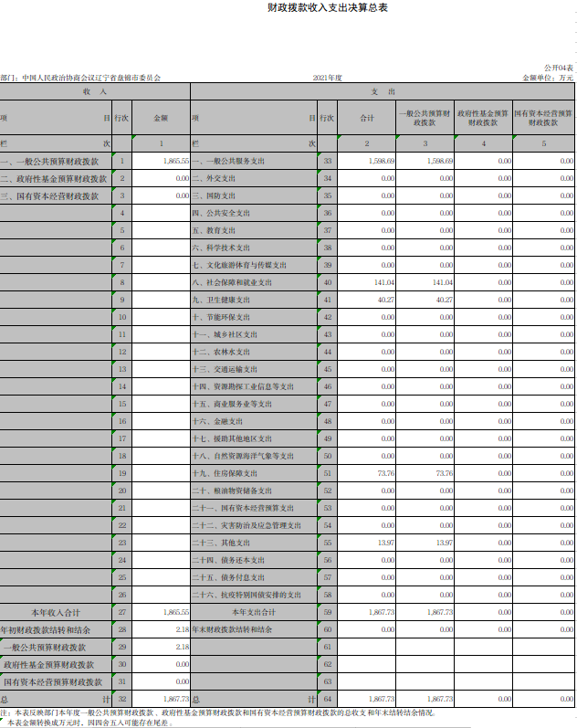Select the 二十三、其他支出 label
577x728 pixels.
click(222, 543)
